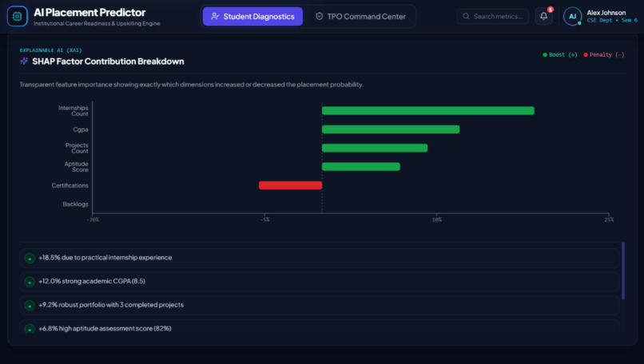Open Alex Johnson profile name
644x364 pixels.
pyautogui.click(x=606, y=13)
